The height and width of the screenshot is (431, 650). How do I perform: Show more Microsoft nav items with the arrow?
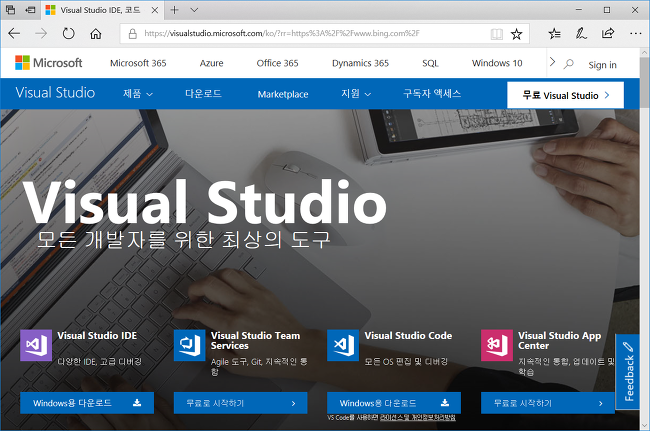pos(552,62)
